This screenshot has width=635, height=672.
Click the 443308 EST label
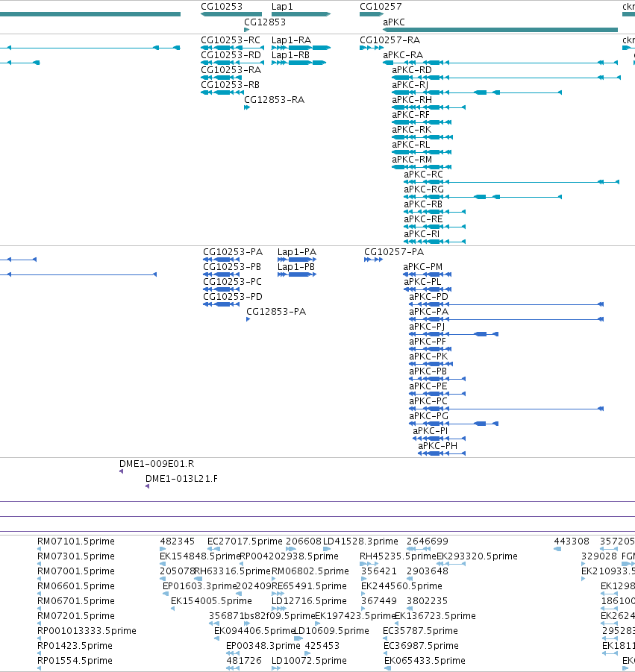pos(572,541)
